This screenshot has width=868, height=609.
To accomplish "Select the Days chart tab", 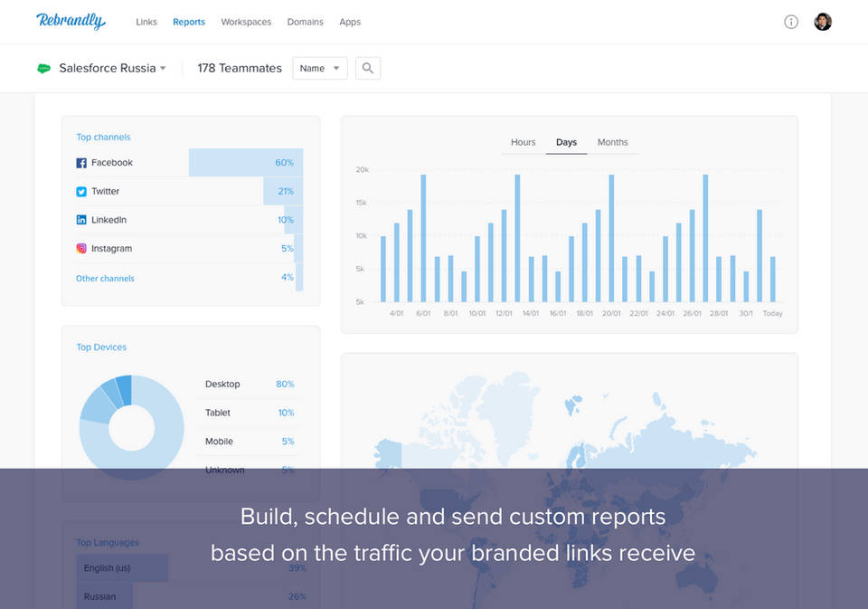I will (566, 142).
